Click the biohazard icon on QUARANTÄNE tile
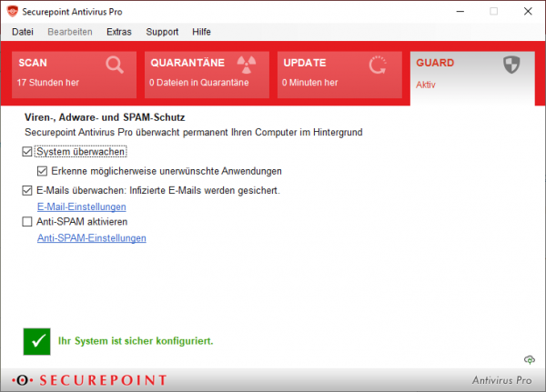The image size is (546, 392). pos(247,65)
